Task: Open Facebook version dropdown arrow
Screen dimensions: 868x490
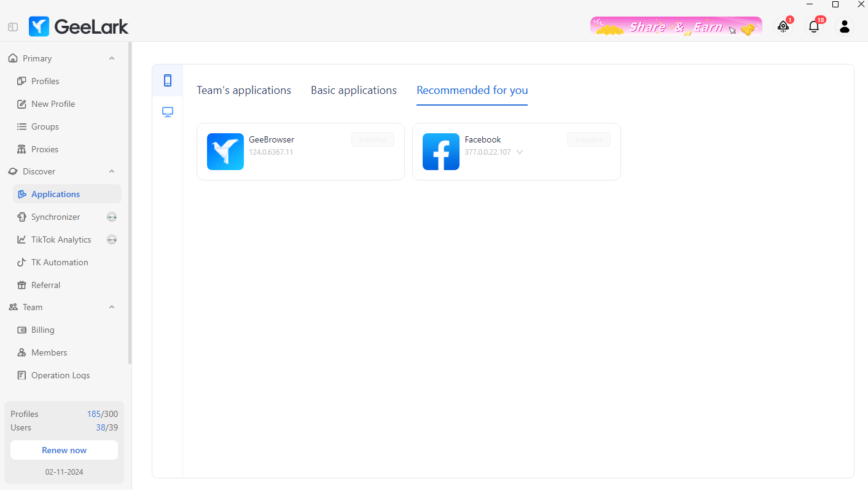Action: (520, 152)
